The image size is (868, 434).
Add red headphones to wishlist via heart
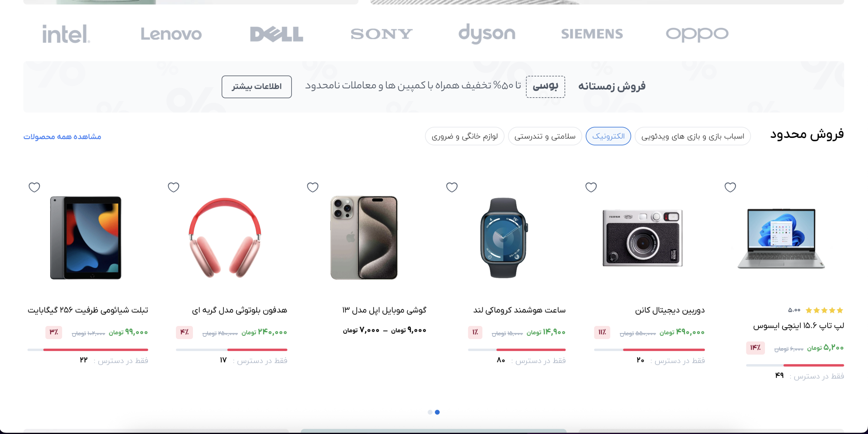click(x=174, y=187)
